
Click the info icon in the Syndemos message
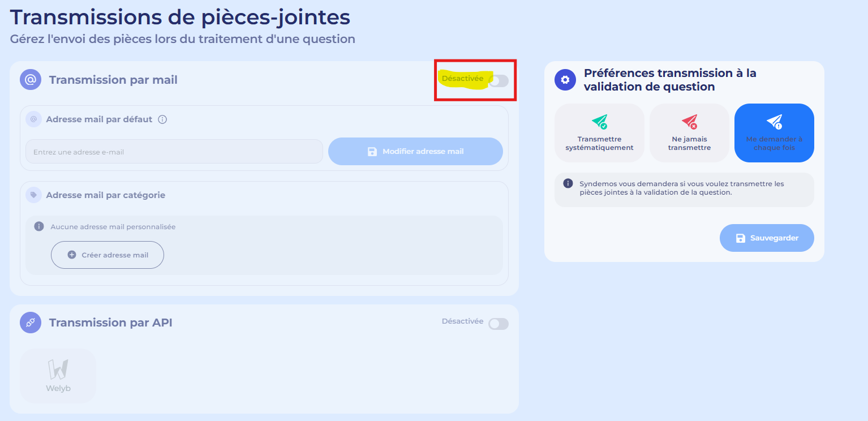568,183
